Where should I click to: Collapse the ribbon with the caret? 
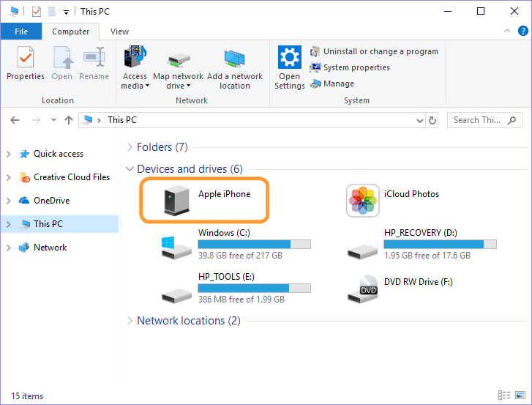tap(507, 31)
